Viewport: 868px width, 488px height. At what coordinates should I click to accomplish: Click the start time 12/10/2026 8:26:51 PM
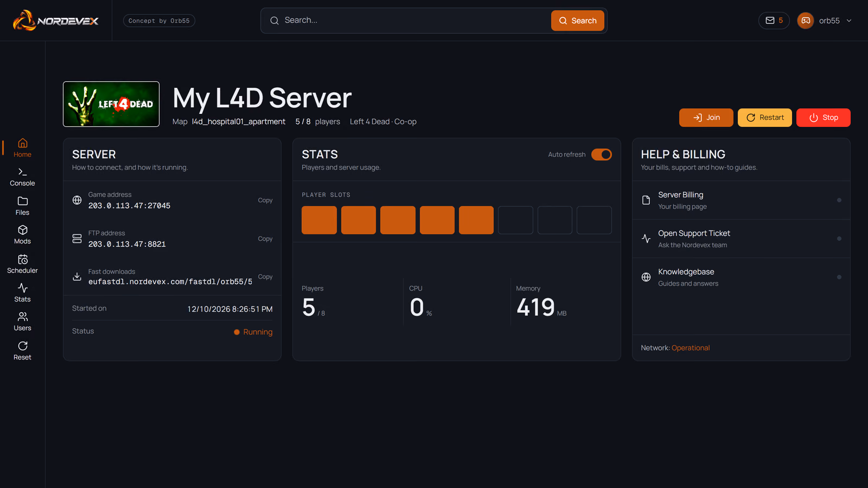click(230, 309)
